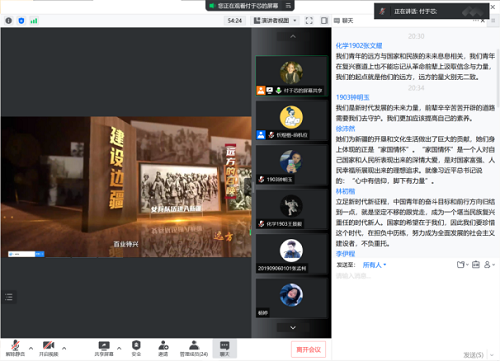This screenshot has width=500, height=361.
Task: Click the meeting info icon
Action: [x=9, y=21]
